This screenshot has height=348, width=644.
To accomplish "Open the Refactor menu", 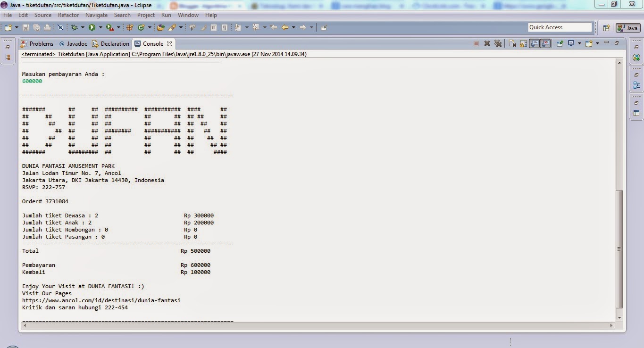I will point(68,15).
